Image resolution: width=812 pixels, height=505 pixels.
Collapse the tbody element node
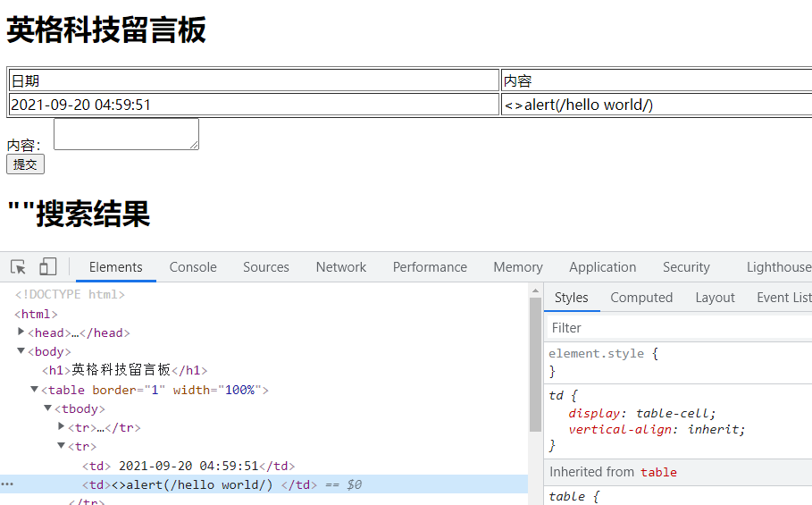(48, 408)
